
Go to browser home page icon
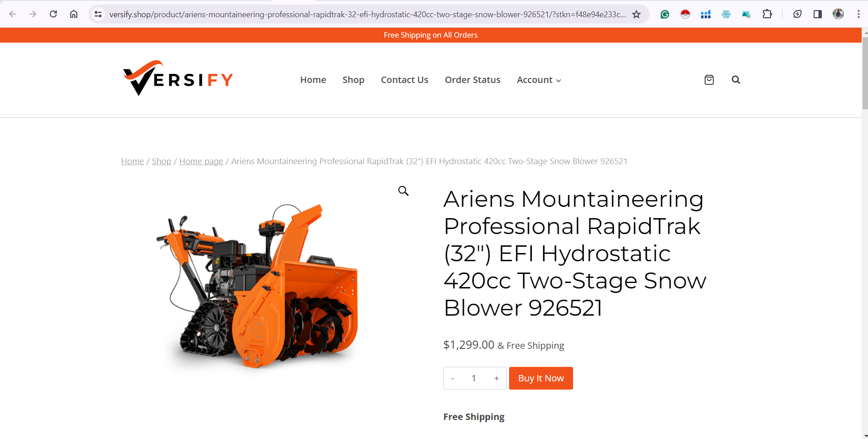point(74,14)
